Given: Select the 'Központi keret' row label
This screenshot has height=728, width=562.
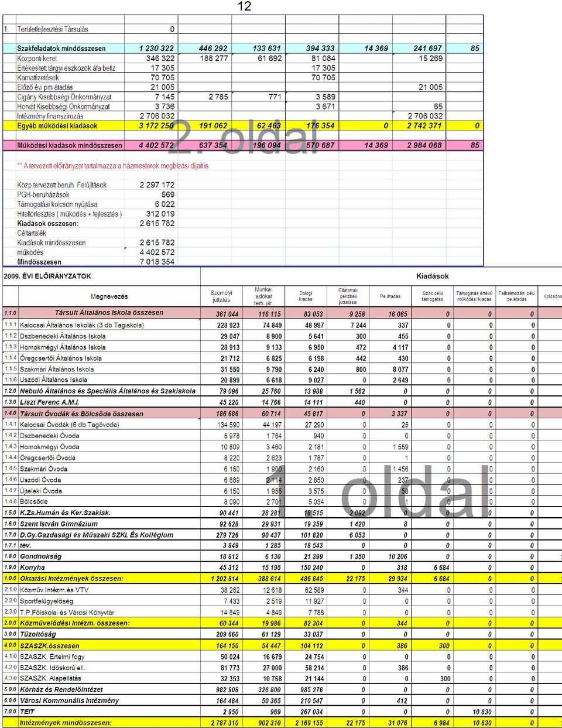Looking at the screenshot, I should pyautogui.click(x=37, y=59).
